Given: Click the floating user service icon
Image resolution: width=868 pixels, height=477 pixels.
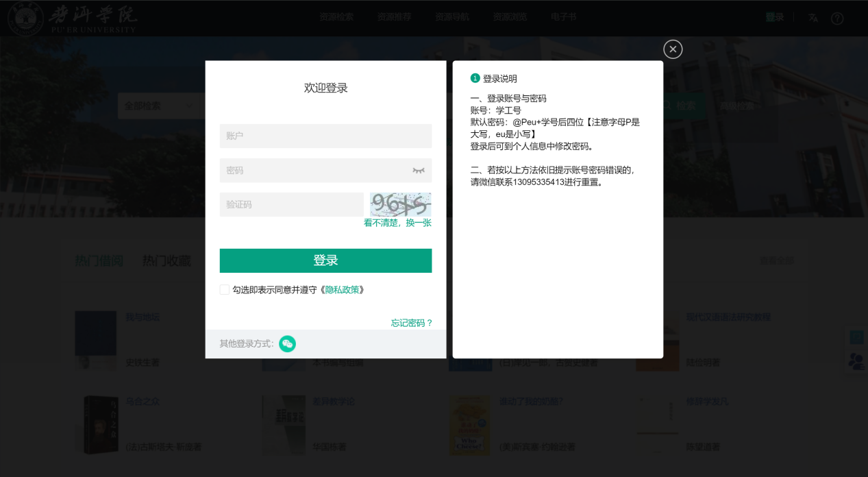Looking at the screenshot, I should [x=856, y=361].
